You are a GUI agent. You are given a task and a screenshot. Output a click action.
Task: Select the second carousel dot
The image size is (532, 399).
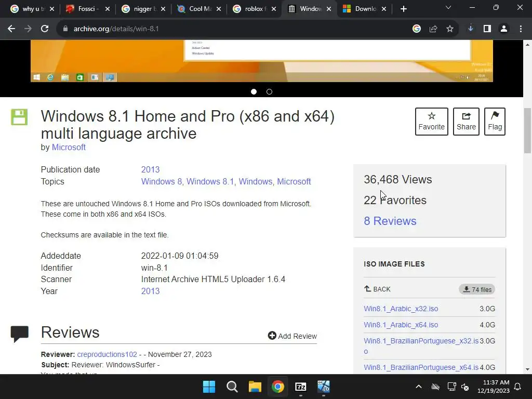(x=270, y=91)
